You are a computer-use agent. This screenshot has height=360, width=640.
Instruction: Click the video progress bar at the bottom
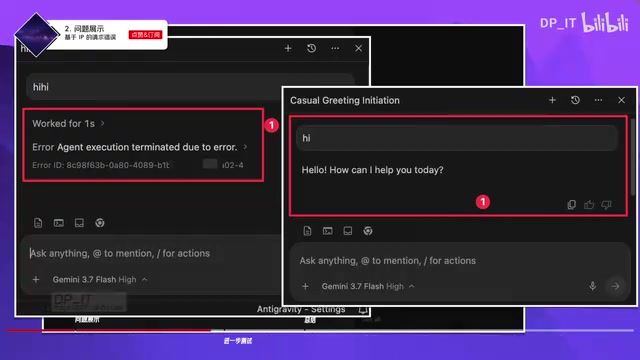pos(320,330)
